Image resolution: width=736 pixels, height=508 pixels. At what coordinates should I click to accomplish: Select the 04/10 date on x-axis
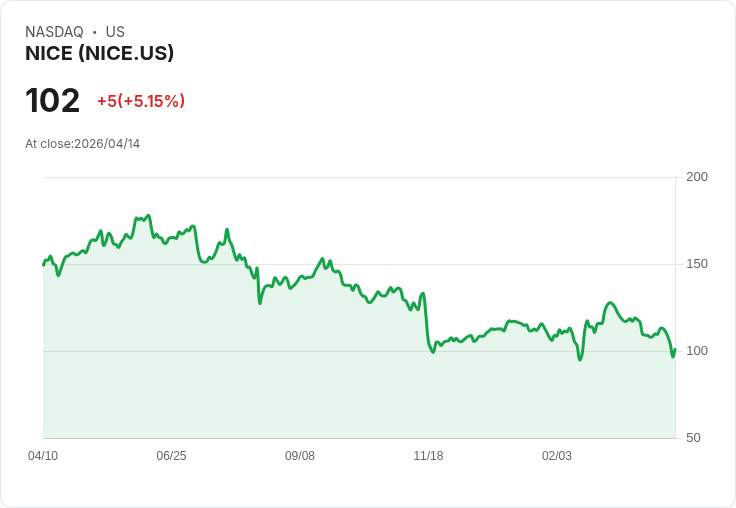coord(43,456)
